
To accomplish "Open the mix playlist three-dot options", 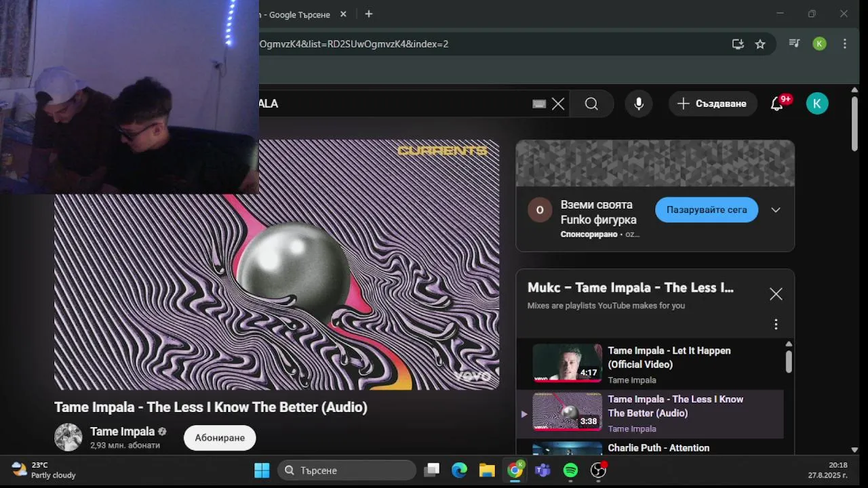I will tap(776, 325).
